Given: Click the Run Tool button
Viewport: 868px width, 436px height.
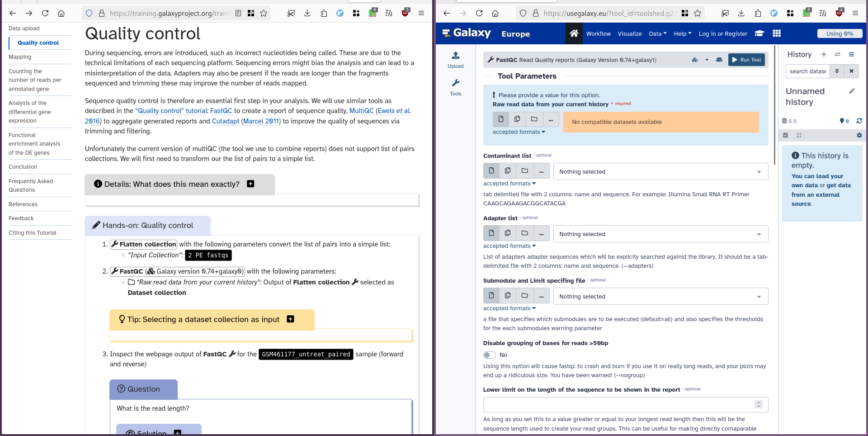Looking at the screenshot, I should 746,60.
